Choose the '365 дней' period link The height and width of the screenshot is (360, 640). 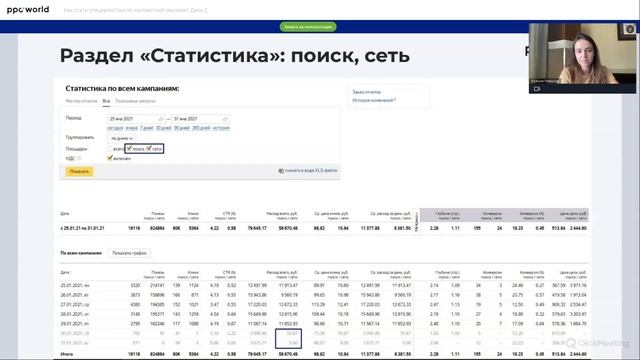pyautogui.click(x=201, y=128)
